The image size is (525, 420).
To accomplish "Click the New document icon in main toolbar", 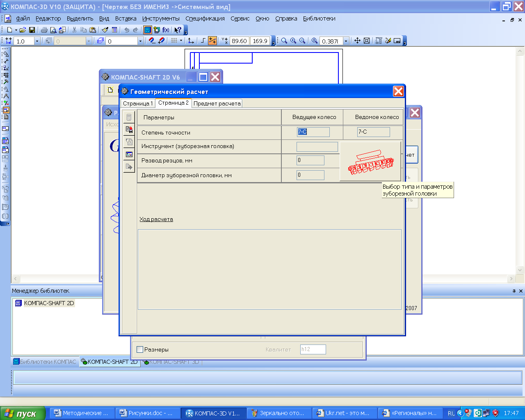I will 9,30.
